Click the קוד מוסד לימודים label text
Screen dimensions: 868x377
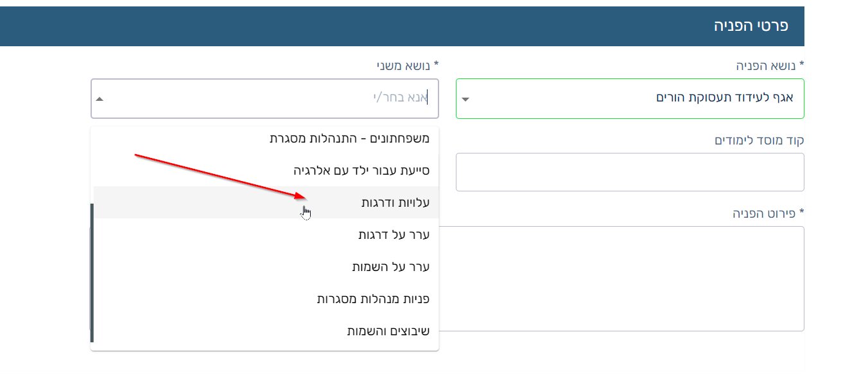(759, 140)
